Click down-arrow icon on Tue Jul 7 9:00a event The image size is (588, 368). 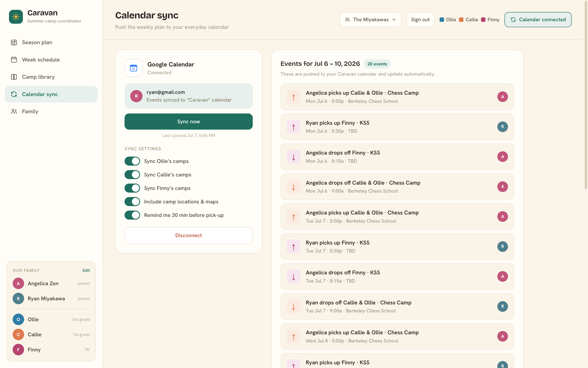[x=294, y=306]
